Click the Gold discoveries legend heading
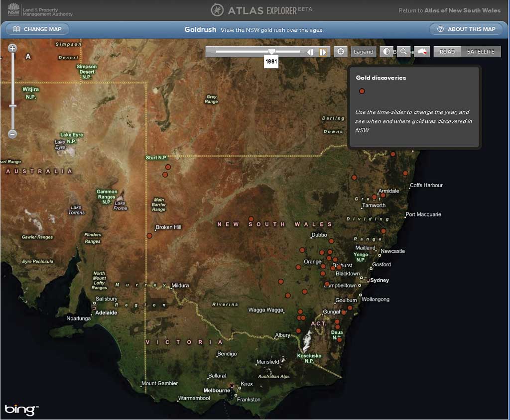This screenshot has width=510, height=420. (381, 78)
